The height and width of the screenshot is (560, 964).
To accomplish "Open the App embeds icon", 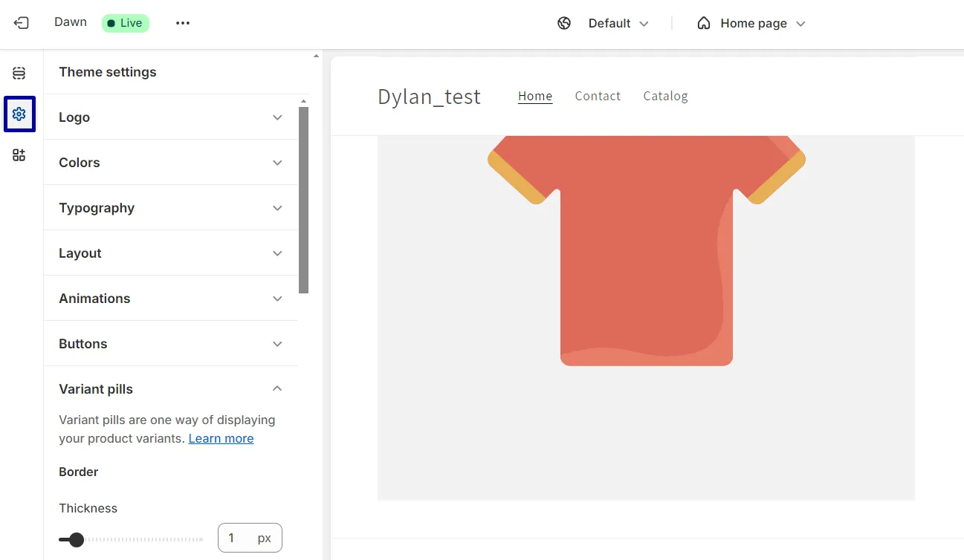I will click(19, 155).
